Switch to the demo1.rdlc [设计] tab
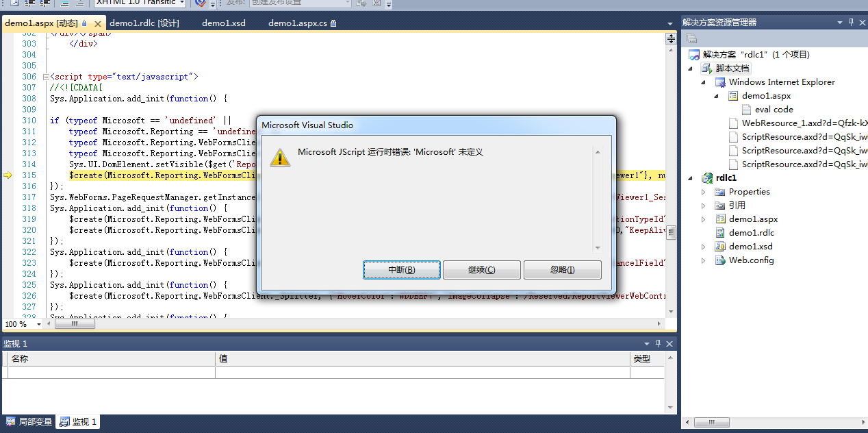This screenshot has height=433, width=868. tap(144, 23)
